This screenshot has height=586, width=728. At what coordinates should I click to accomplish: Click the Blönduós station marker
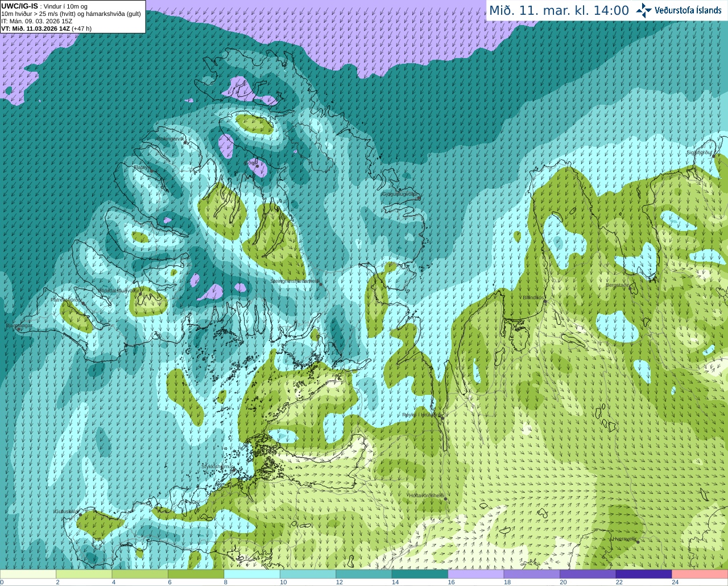tap(545, 302)
